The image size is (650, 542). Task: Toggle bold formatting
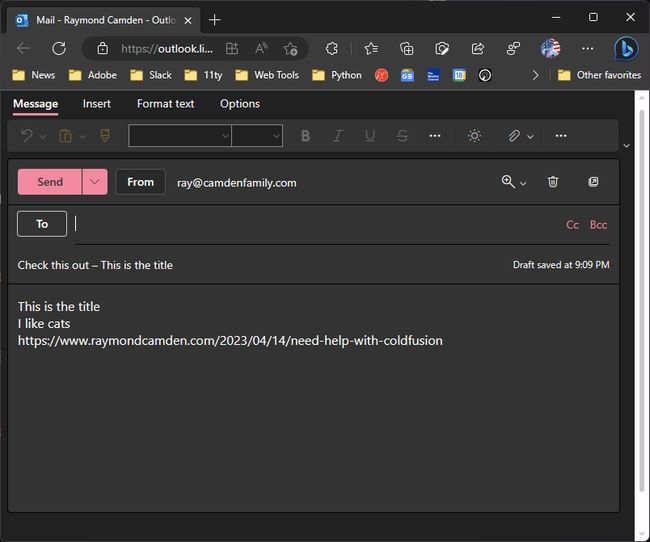tap(306, 136)
